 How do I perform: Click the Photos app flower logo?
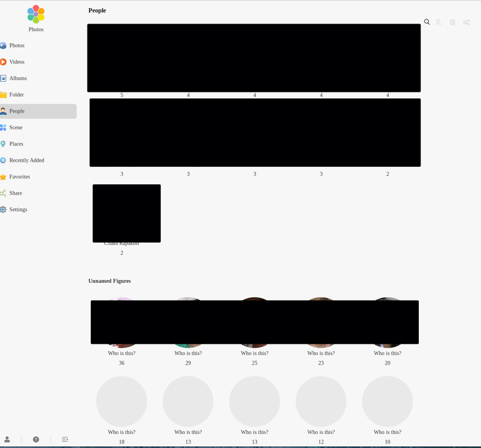click(x=36, y=14)
